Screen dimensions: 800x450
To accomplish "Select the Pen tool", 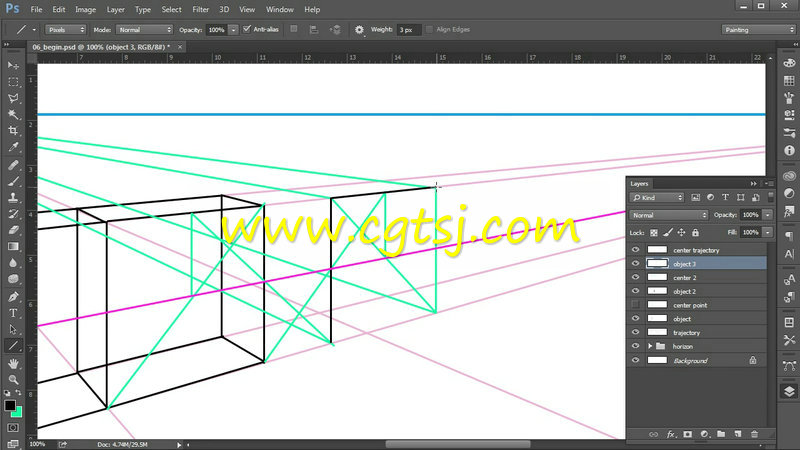I will 13,296.
